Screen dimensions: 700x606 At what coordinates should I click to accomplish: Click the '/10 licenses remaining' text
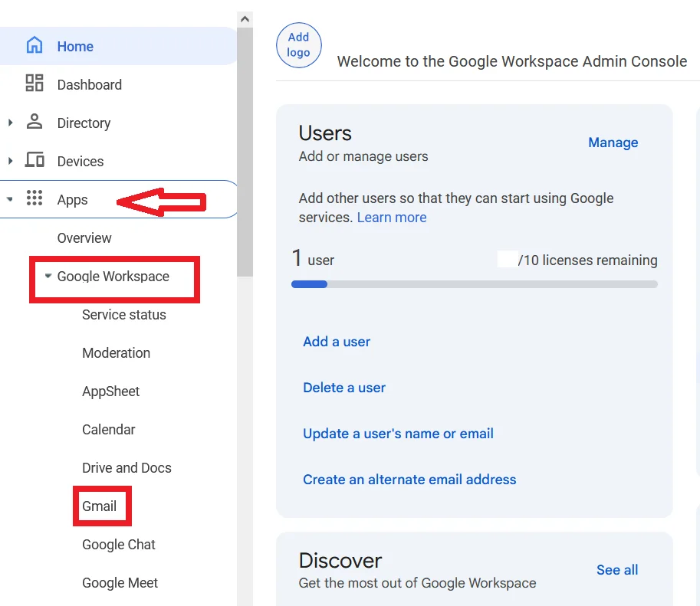coord(587,260)
